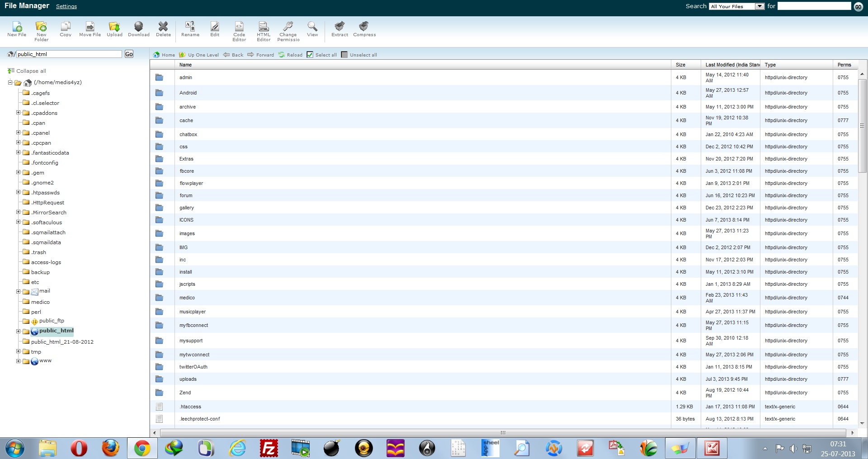Image resolution: width=868 pixels, height=459 pixels.
Task: Sort files by Size column header
Action: pyautogui.click(x=680, y=65)
